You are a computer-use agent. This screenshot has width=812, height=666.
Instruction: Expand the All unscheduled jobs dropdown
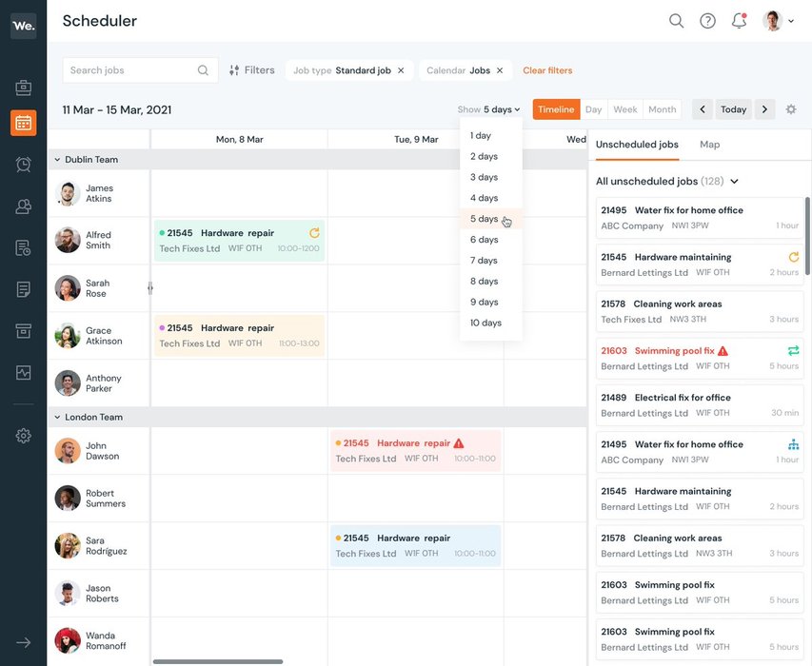coord(734,182)
